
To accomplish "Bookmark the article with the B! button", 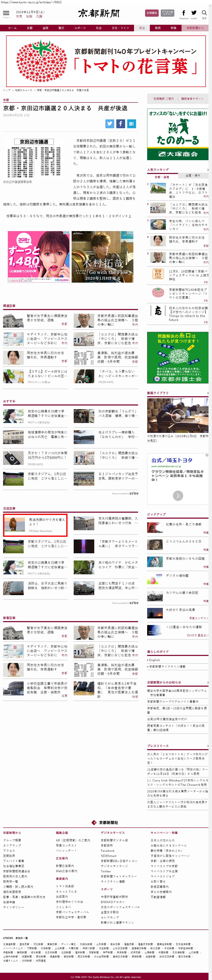I will pos(131,124).
